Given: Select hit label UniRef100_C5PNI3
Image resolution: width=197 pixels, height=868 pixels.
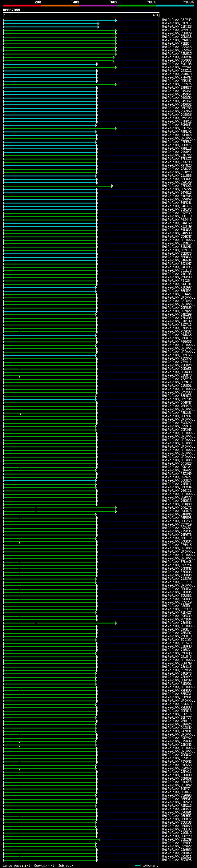Looking at the screenshot, I should [177, 711].
